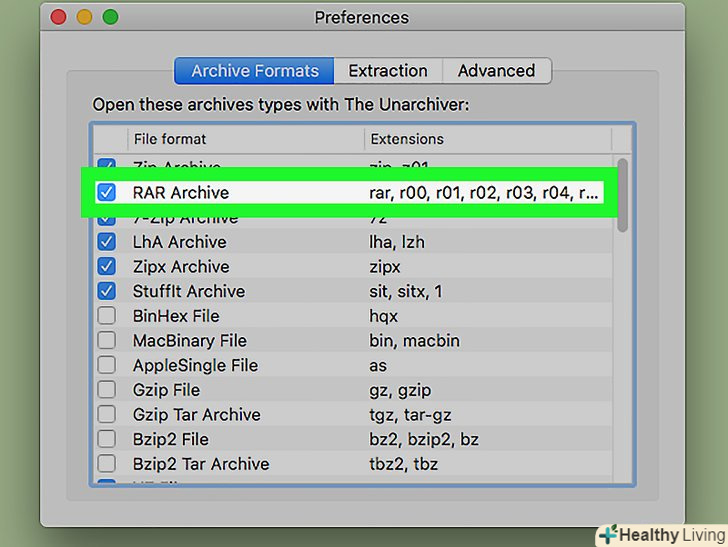This screenshot has width=728, height=547.
Task: Enable the Gzip Tar Archive checkbox
Action: (x=106, y=414)
